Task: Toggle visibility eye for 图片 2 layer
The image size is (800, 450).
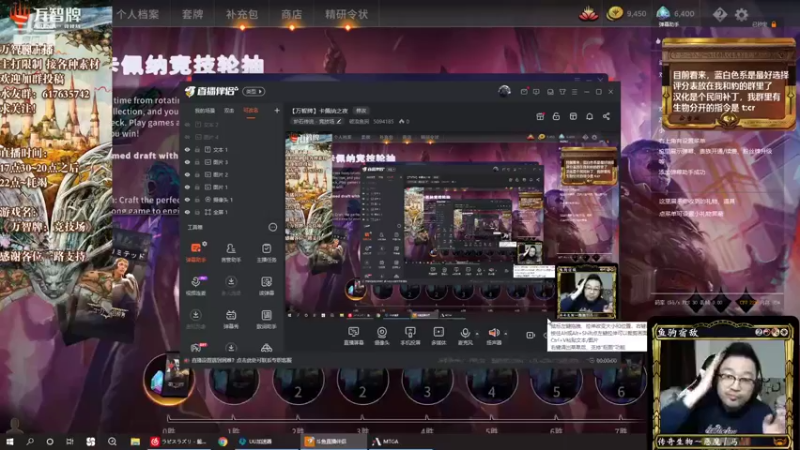Action: click(187, 174)
